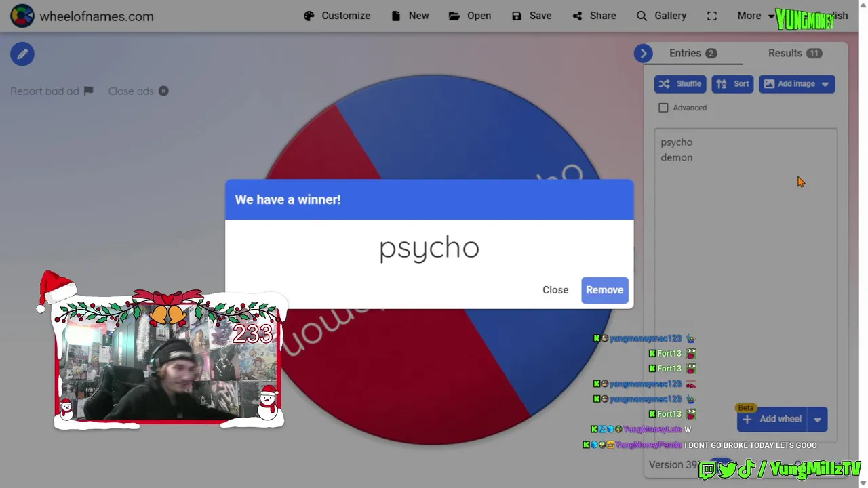Click Share in the top menu

pos(594,16)
